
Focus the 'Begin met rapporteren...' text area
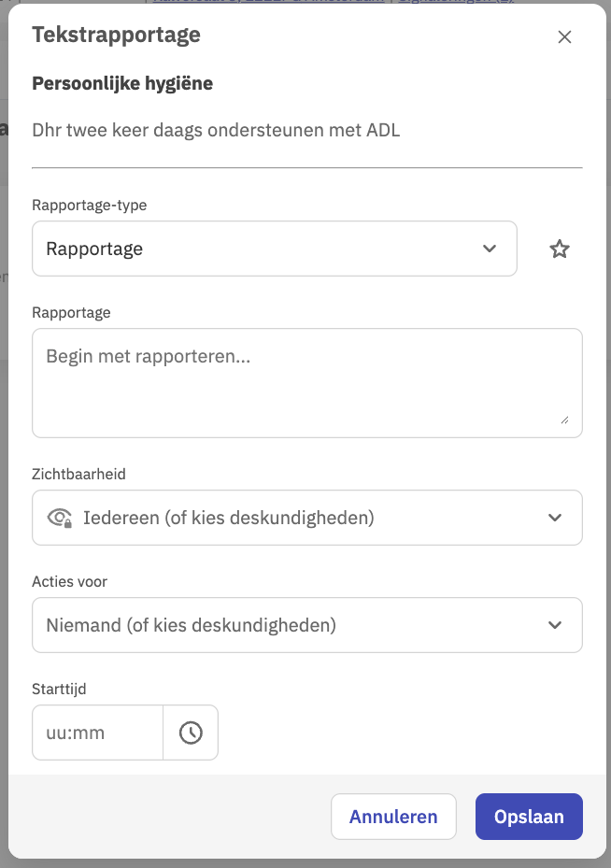pos(306,382)
